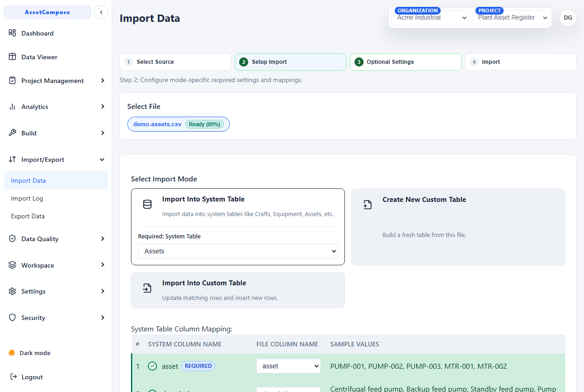
Task: Expand the Security submenu chevron
Action: coord(103,318)
